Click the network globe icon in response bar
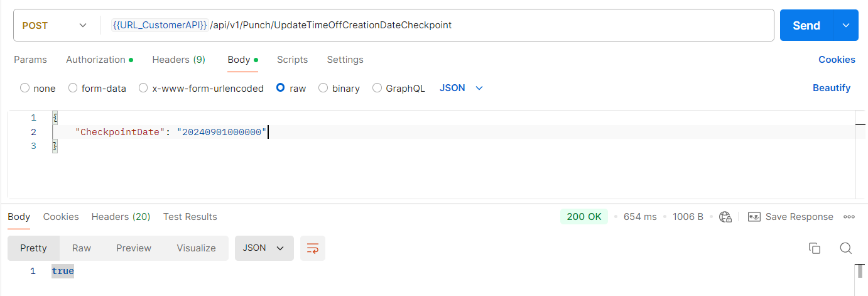Screen dimensions: 868x296 tap(725, 217)
